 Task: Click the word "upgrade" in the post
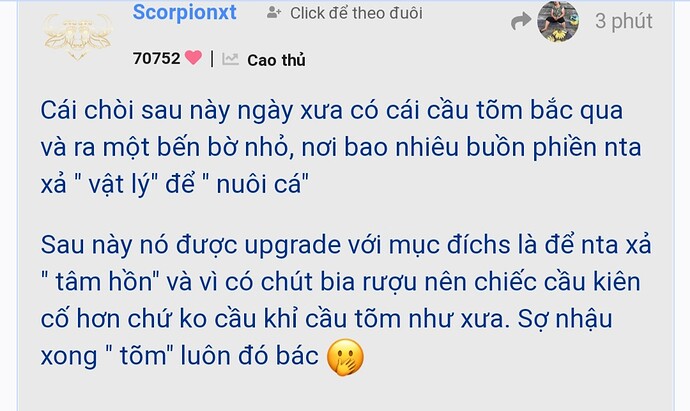click(293, 246)
